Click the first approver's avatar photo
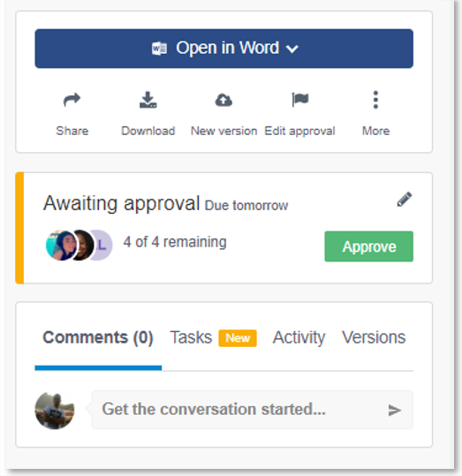This screenshot has height=476, width=462. [61, 245]
